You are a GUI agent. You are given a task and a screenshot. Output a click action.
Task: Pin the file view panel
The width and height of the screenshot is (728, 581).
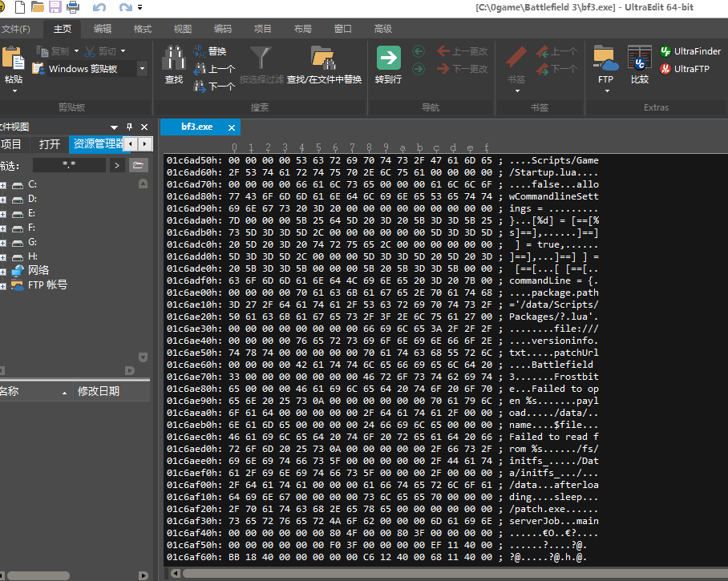click(x=130, y=127)
